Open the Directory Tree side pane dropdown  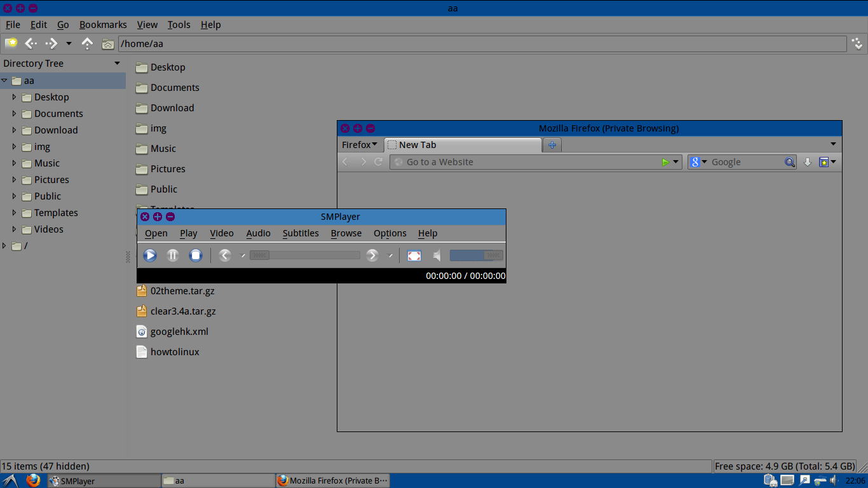click(x=117, y=64)
